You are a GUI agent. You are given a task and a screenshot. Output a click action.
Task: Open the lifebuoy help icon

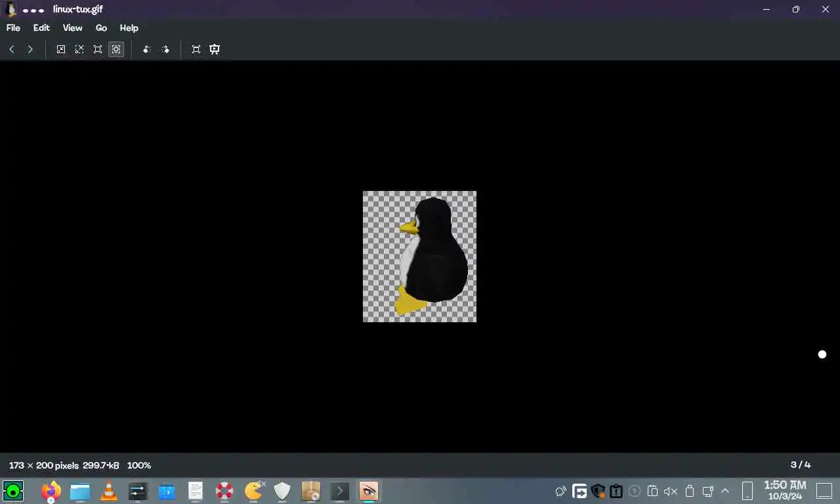[x=224, y=491]
